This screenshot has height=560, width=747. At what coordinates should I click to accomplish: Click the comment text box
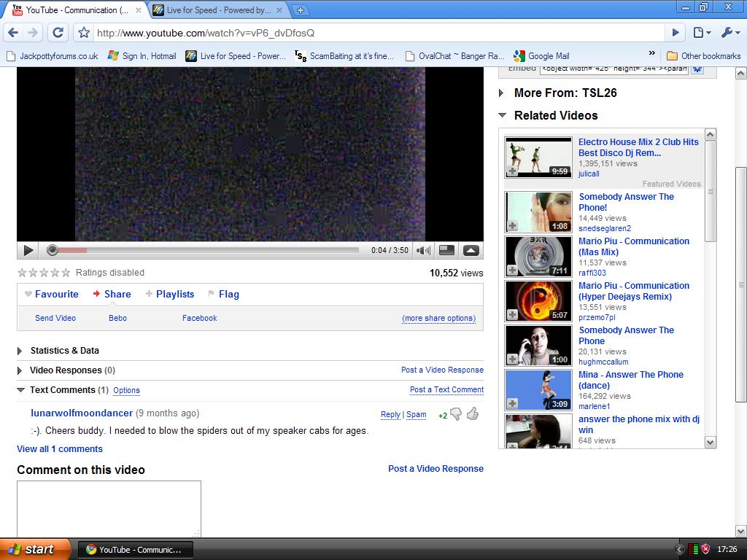coord(109,509)
